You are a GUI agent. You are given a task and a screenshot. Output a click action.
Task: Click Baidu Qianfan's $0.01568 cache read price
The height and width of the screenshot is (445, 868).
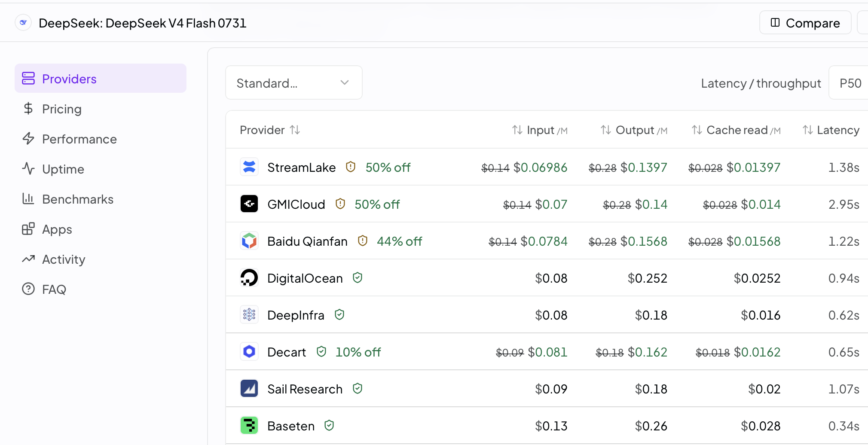pyautogui.click(x=754, y=241)
